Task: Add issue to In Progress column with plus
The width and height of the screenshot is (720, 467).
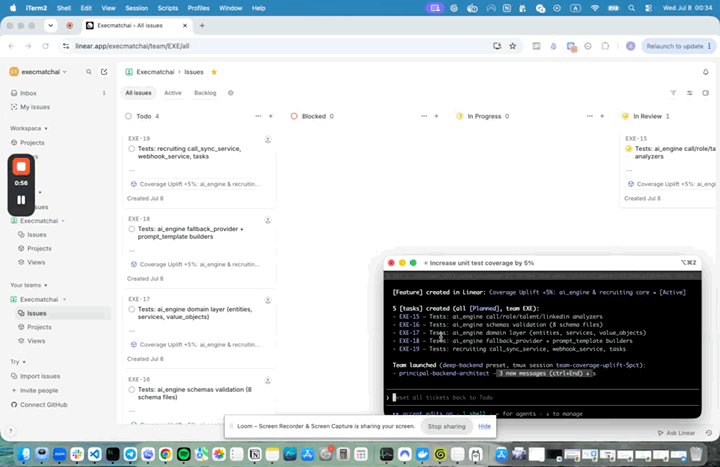Action: [x=602, y=116]
